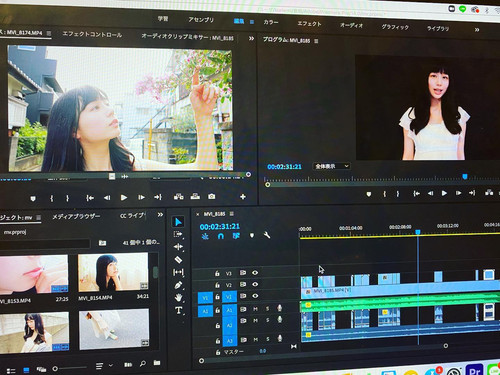Viewport: 500px width, 375px height.
Task: Hide track V2 with eye icon
Action: click(255, 284)
